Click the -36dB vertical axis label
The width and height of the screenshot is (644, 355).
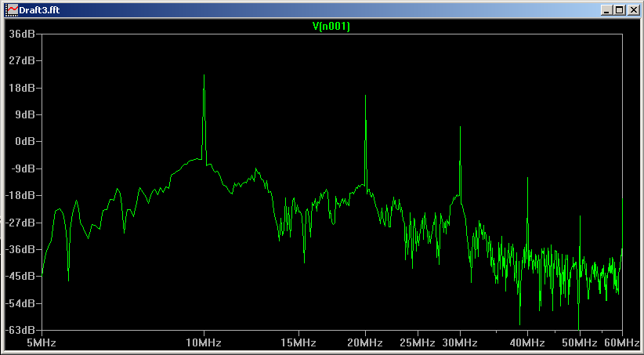tap(20, 250)
